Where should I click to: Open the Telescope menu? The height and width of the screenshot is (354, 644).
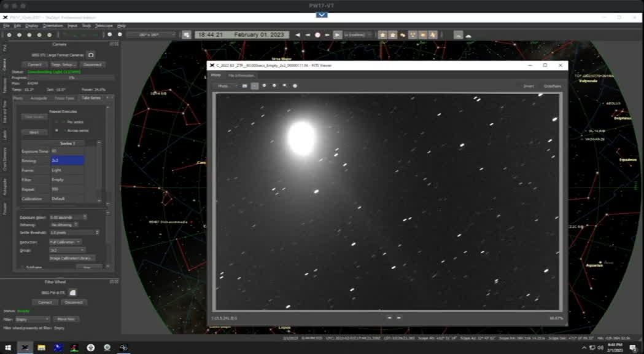coord(104,25)
